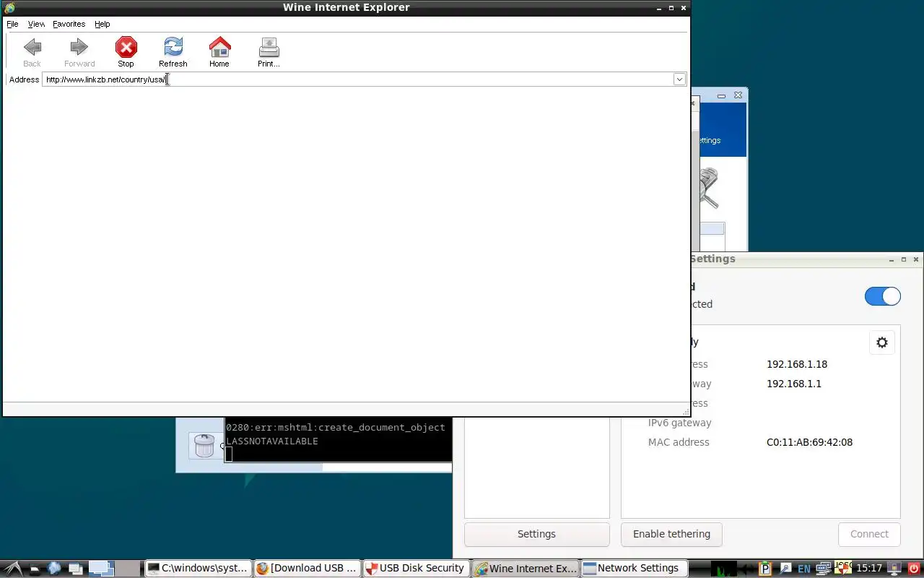This screenshot has height=578, width=924.
Task: Click the network connection tray icon
Action: tap(824, 569)
